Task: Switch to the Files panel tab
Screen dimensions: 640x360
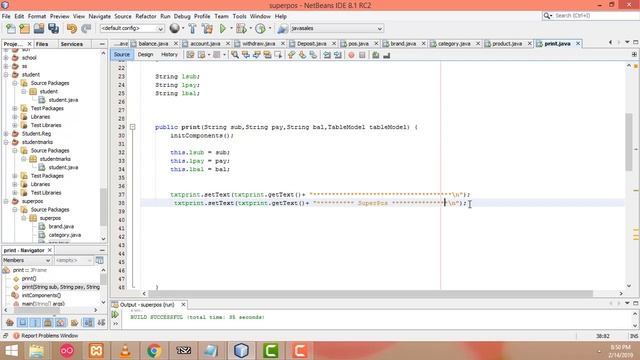Action: (x=42, y=44)
